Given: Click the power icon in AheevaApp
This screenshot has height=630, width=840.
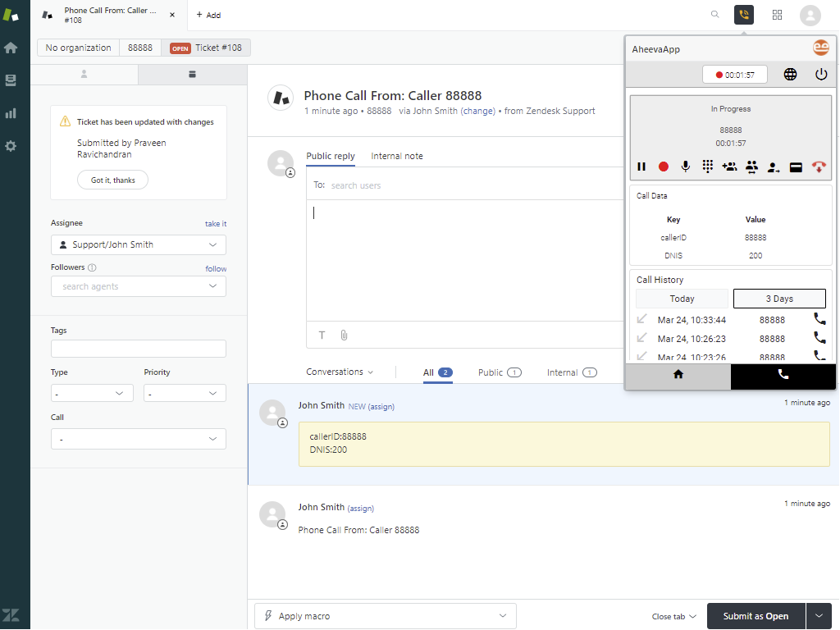Looking at the screenshot, I should click(x=821, y=75).
